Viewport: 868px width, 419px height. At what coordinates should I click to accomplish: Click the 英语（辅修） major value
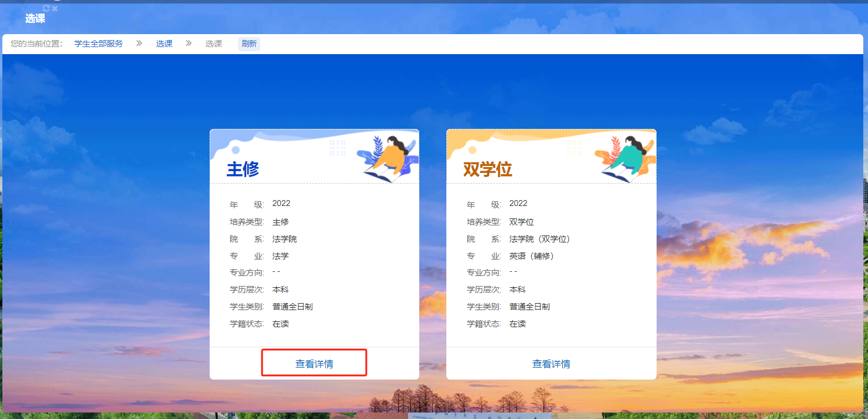click(531, 256)
